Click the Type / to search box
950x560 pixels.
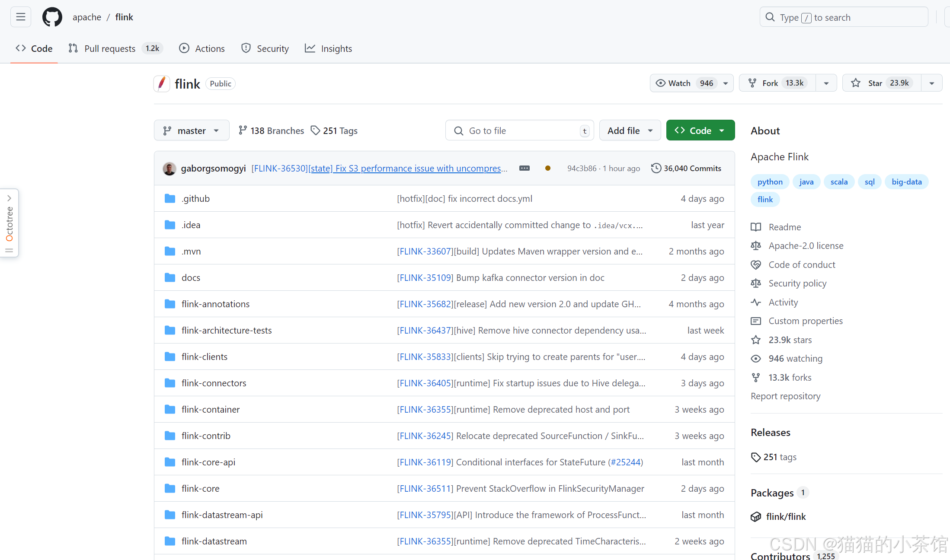(x=844, y=17)
